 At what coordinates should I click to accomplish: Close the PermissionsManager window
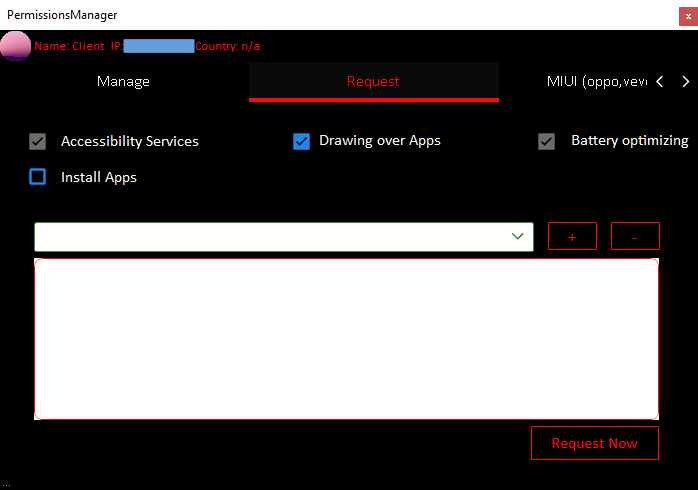[x=688, y=15]
